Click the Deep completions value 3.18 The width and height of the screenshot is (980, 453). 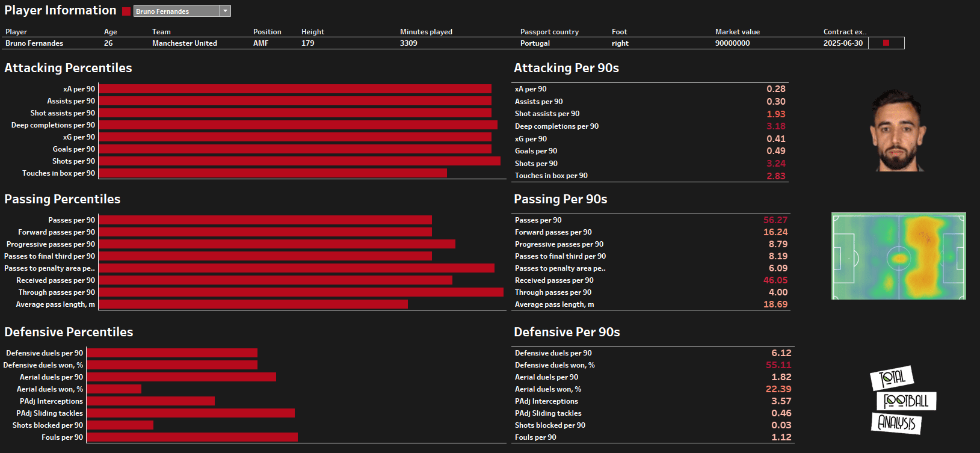776,126
